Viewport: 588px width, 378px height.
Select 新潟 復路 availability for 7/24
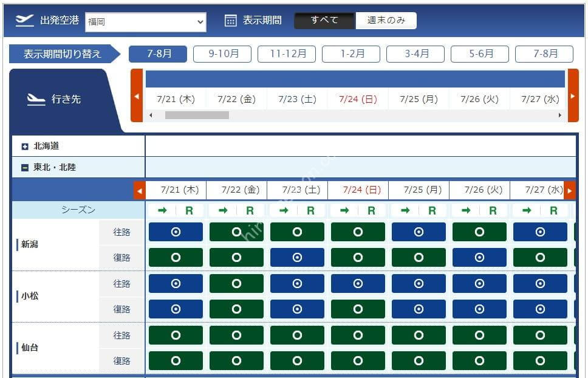pos(358,257)
